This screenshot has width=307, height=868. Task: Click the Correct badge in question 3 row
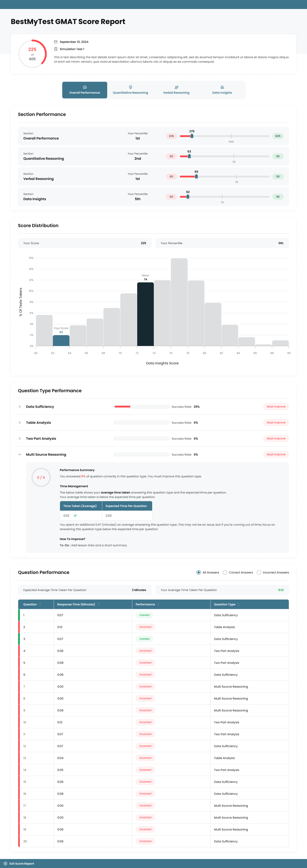click(144, 639)
